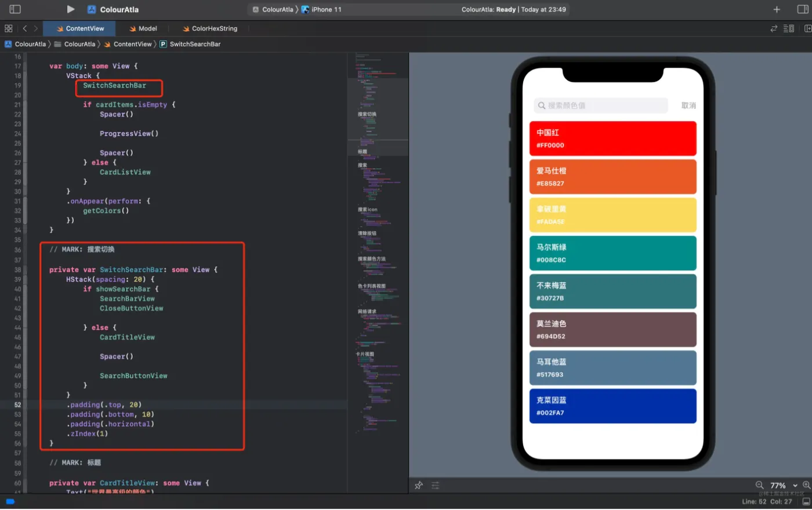Viewport: 812px width, 510px height.
Task: Tap the 马尔斯绿 #008C8C card
Action: click(x=612, y=253)
